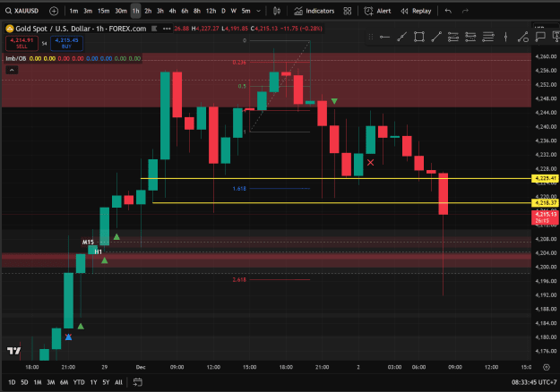
Task: Click the 4,214.91 SELL button
Action: (x=22, y=43)
